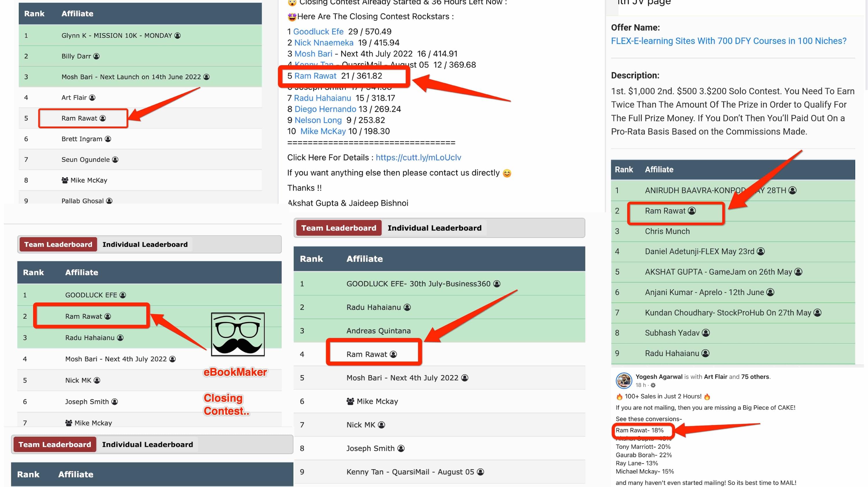868x487 pixels.
Task: Click profile icon next to Chris Munch's neighbor Subhash Yadav
Action: pyautogui.click(x=706, y=333)
